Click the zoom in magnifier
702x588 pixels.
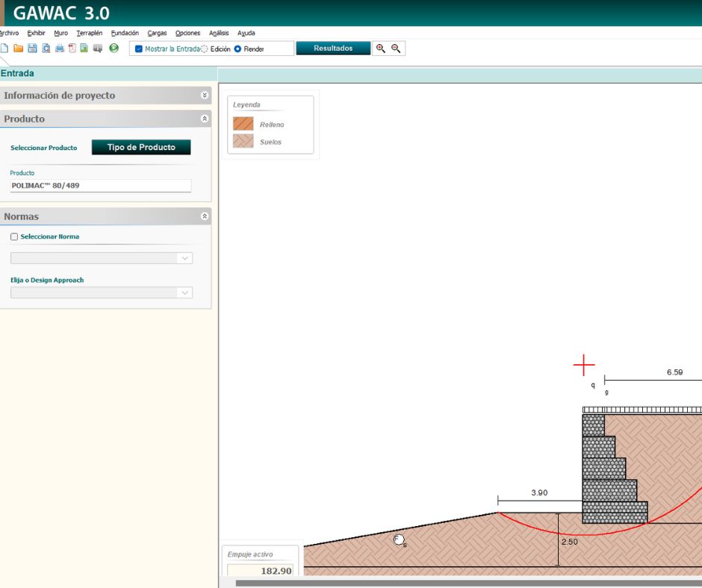click(381, 49)
